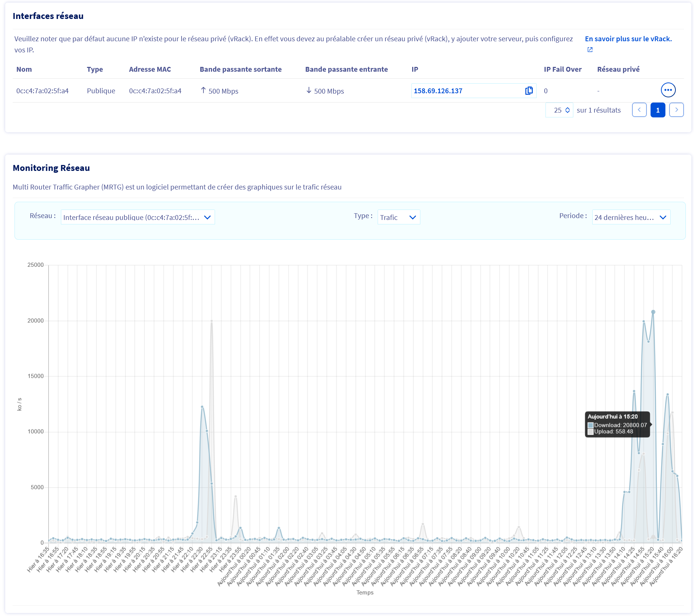
Task: Open external link icon next to vRack link
Action: click(x=590, y=50)
